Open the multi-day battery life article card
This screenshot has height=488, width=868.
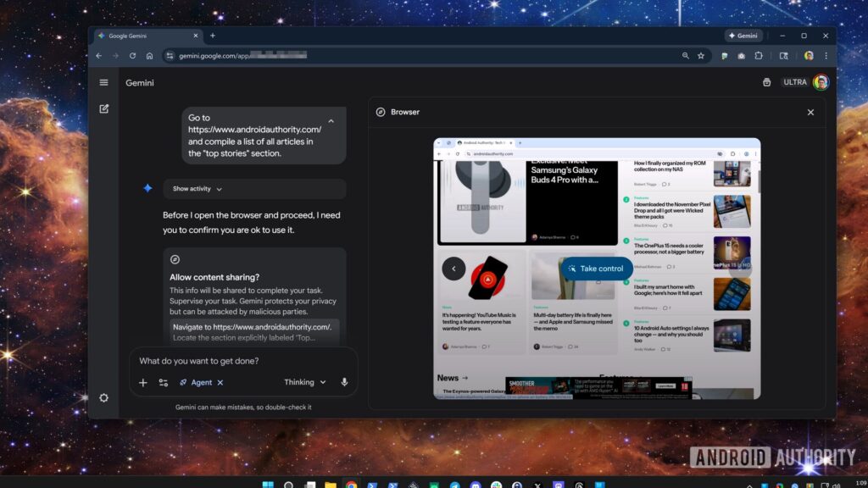click(573, 302)
